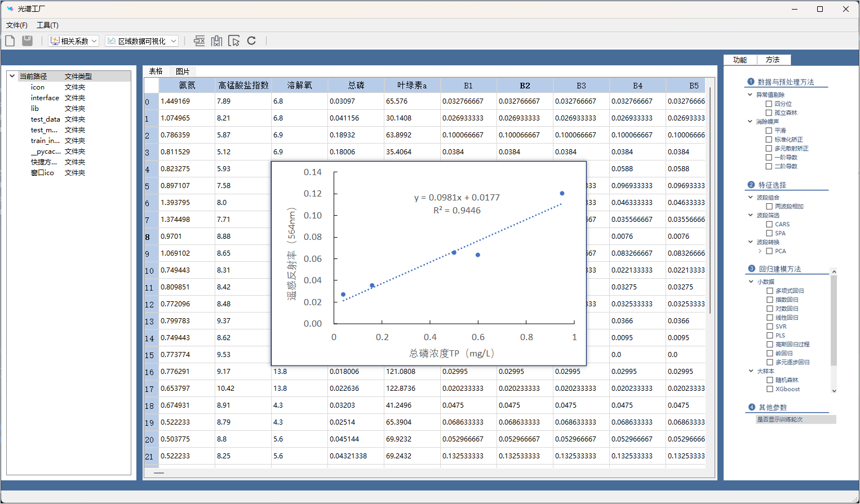Viewport: 860px width, 504px height.
Task: Tick the PLS regression checkbox
Action: click(x=770, y=336)
